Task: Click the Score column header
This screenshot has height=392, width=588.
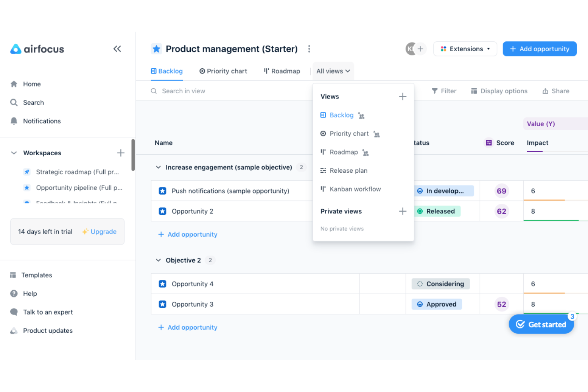Action: (499, 143)
